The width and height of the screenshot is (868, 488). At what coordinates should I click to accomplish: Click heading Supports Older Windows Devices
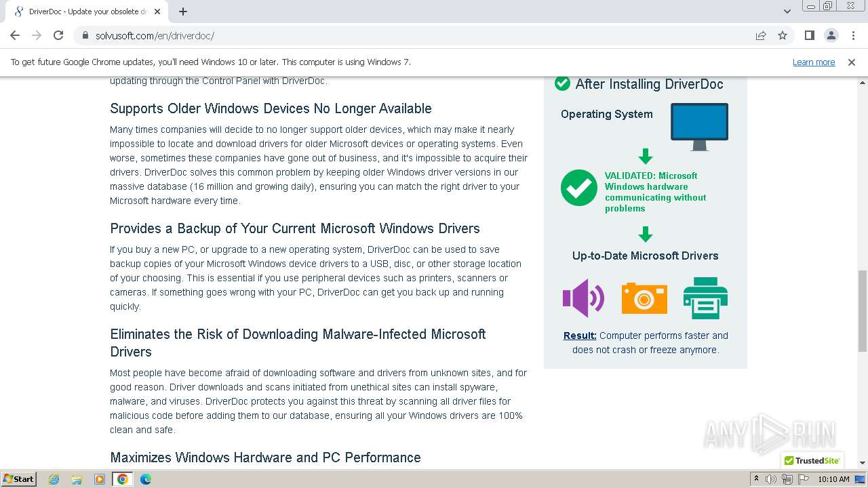click(x=271, y=108)
